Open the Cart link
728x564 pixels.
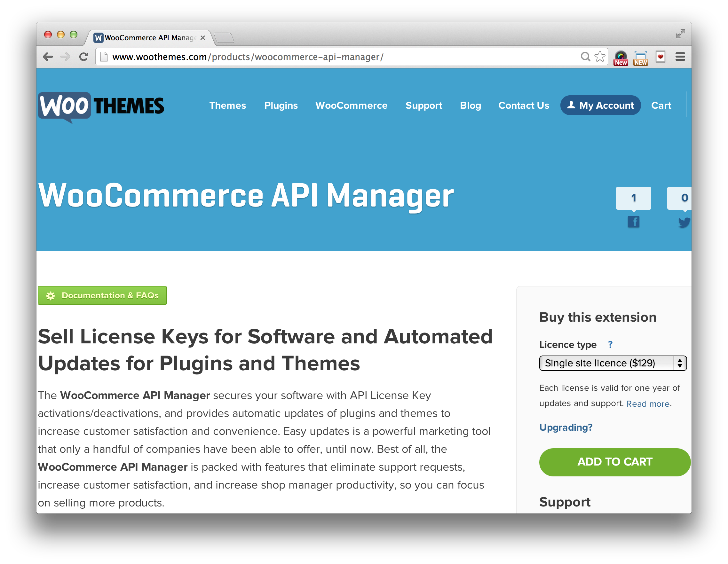point(661,105)
